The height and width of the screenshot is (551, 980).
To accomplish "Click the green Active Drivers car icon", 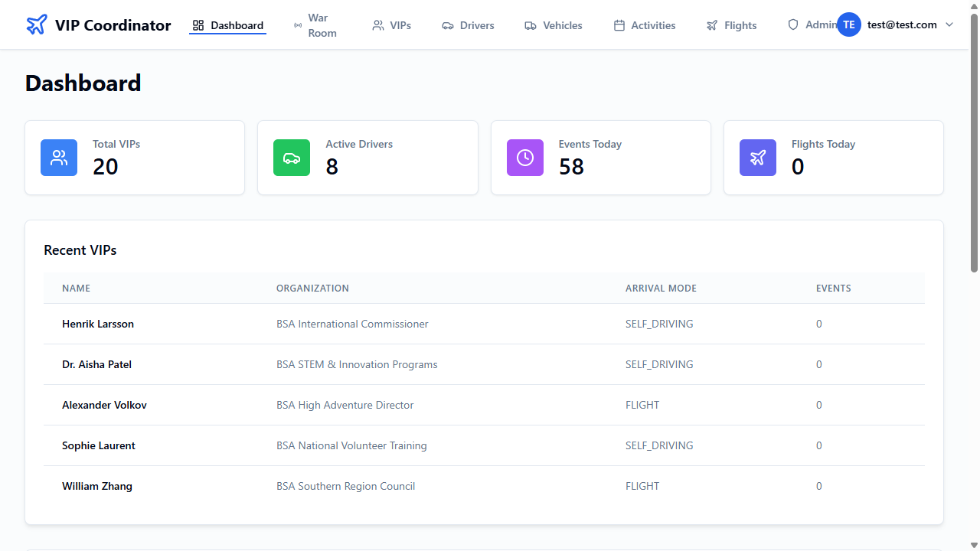I will [292, 158].
